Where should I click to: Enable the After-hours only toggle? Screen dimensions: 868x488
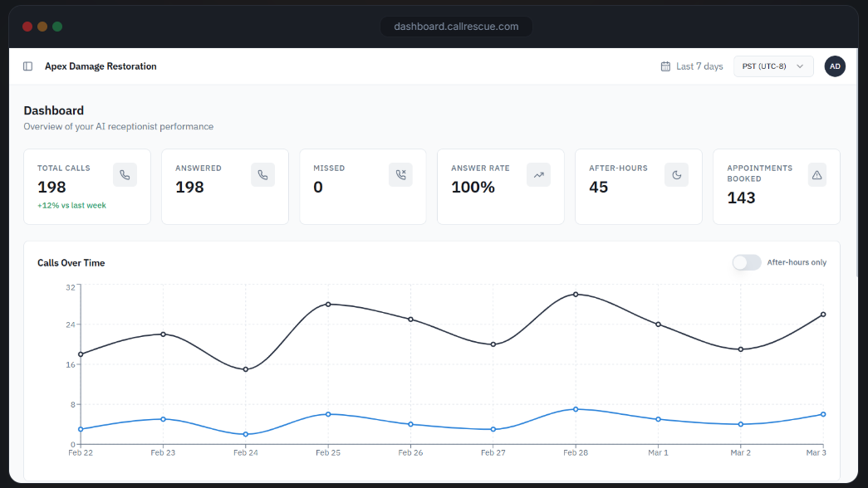[x=746, y=262]
